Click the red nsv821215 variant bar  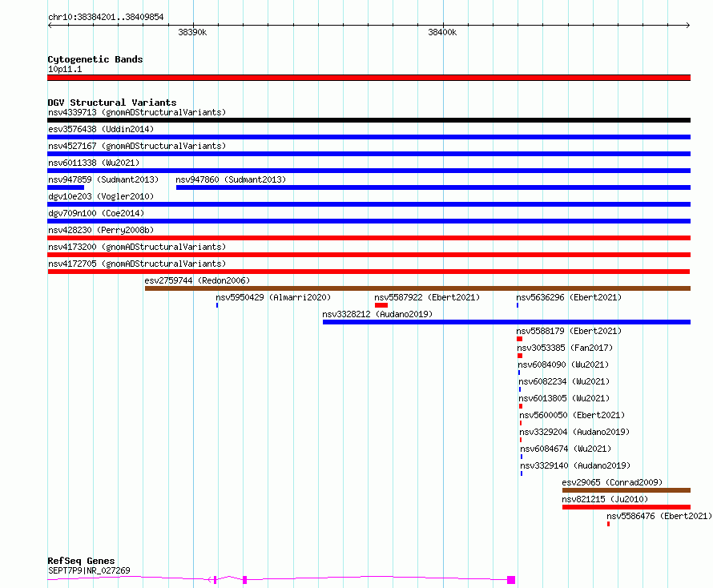[626, 507]
